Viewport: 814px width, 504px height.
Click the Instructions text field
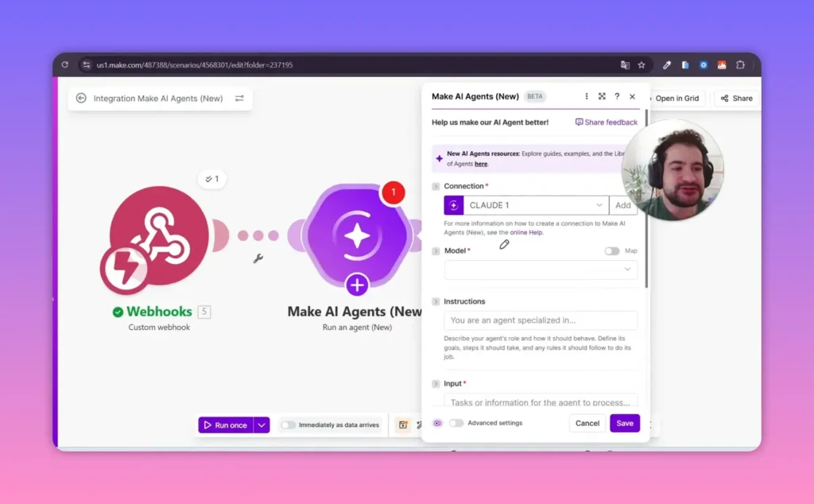[x=541, y=320]
